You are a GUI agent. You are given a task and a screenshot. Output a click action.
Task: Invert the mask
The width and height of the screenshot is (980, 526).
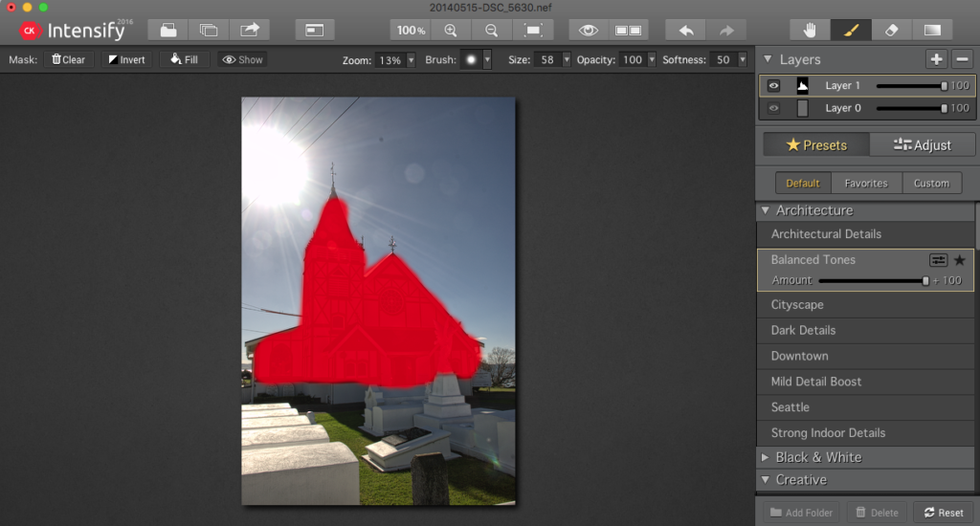pos(127,59)
